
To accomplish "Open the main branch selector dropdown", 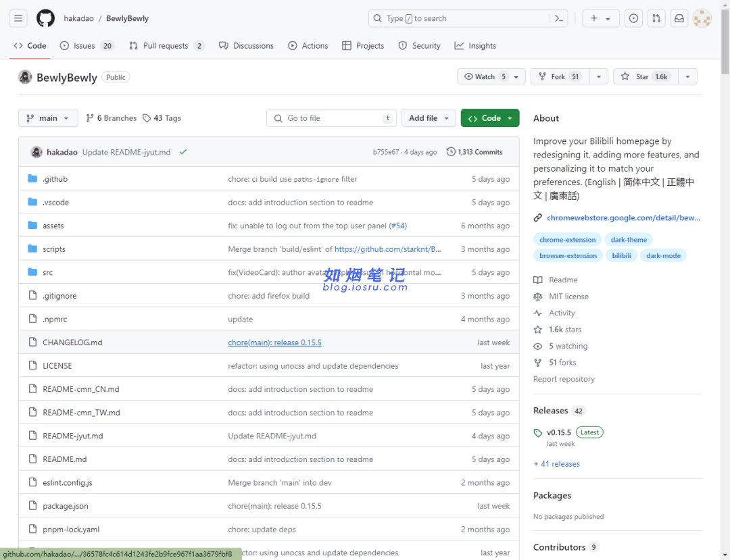I will tap(48, 118).
